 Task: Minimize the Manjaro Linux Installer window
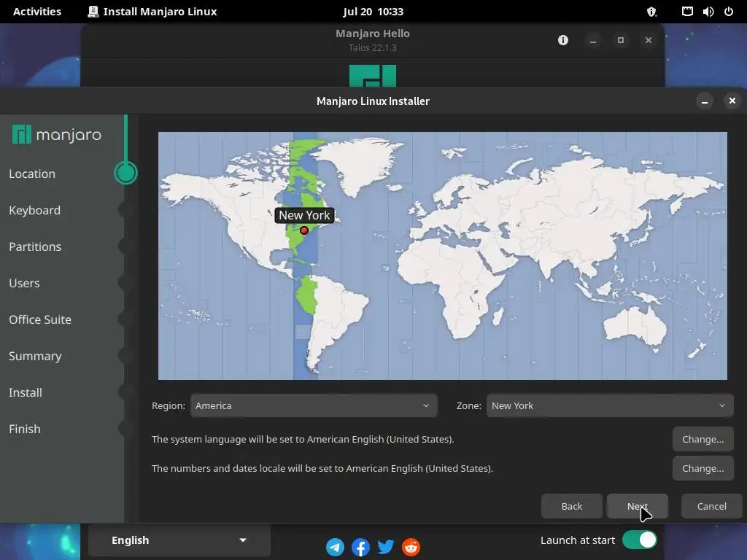[x=704, y=101]
